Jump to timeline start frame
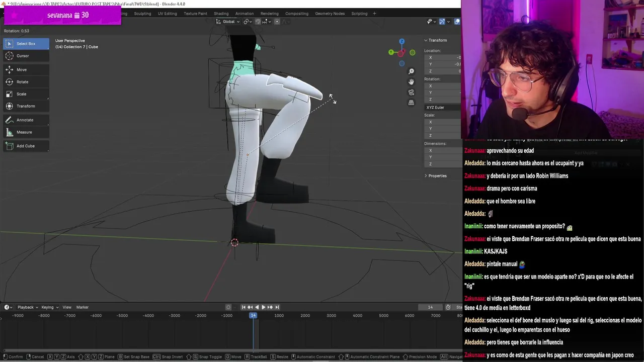This screenshot has width=644, height=362. click(244, 307)
